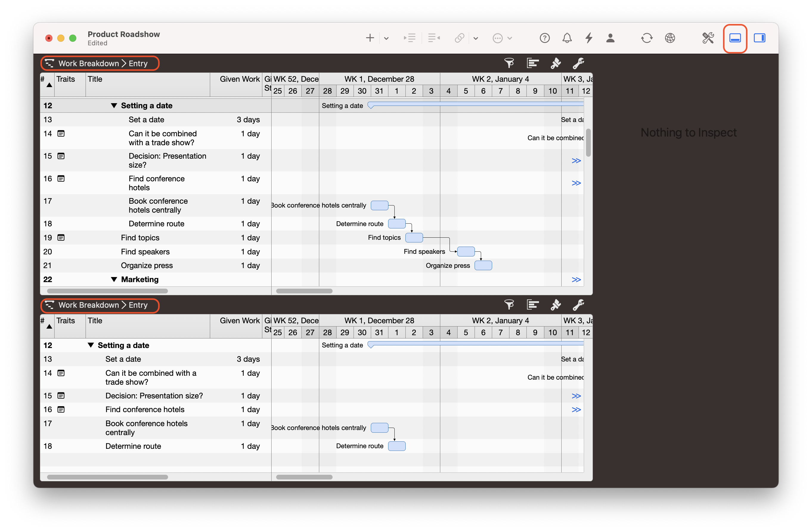
Task: Click the globe publish icon in the toolbar
Action: (x=670, y=38)
